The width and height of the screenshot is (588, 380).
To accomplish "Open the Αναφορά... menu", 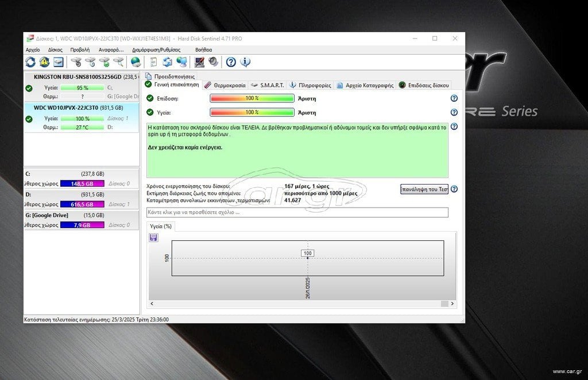I will click(111, 50).
